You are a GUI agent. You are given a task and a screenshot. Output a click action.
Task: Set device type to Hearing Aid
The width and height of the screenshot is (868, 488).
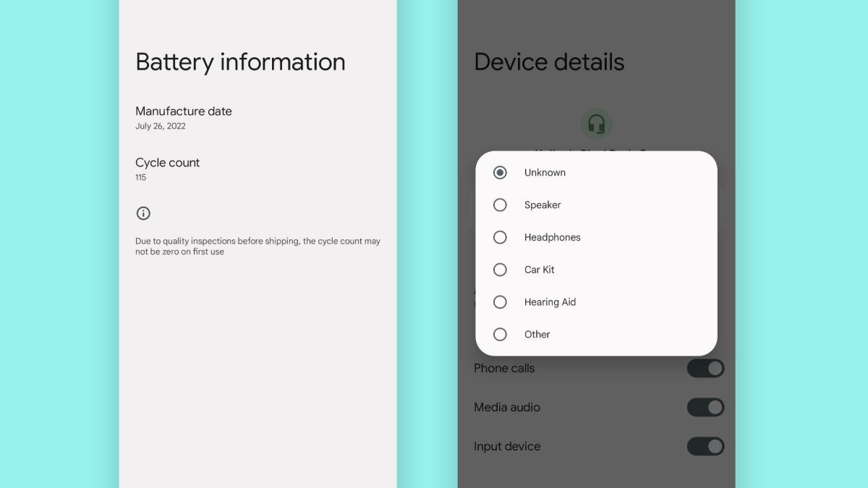tap(500, 302)
